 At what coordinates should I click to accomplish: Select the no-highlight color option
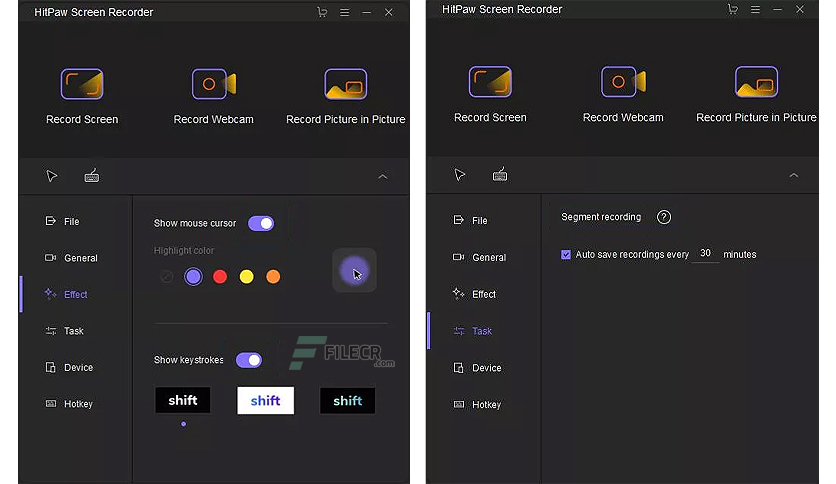click(166, 277)
